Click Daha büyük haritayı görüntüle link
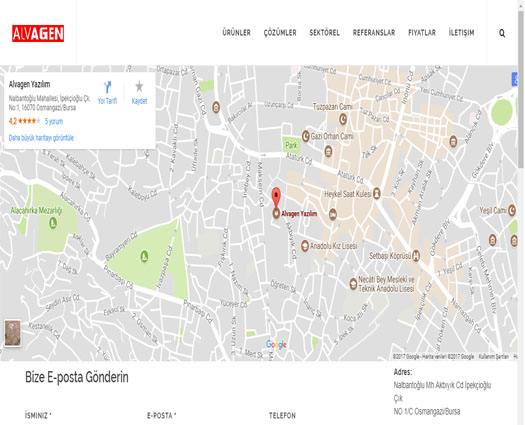Screen dimensions: 525x425 coord(41,138)
